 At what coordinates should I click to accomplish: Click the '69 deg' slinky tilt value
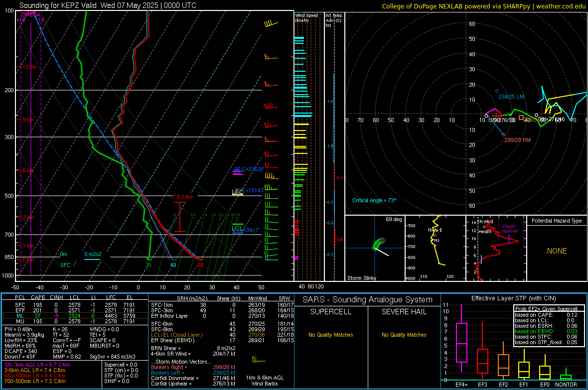(x=394, y=219)
